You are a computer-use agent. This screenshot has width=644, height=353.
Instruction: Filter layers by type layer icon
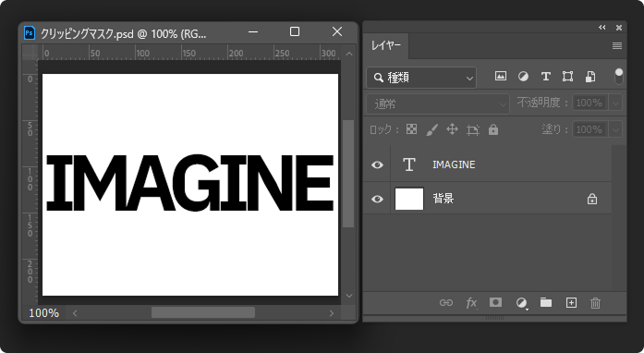[x=545, y=76]
